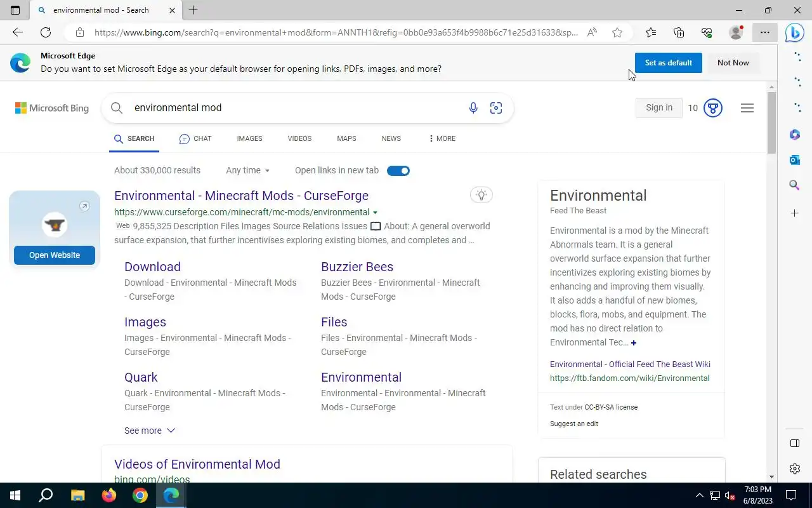
Task: Add a sidebar app with plus icon
Action: (795, 213)
